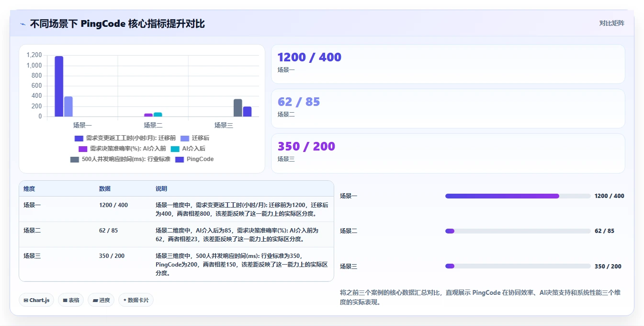The height and width of the screenshot is (326, 644).
Task: Click the 场景二 label beside progress bar
Action: pyautogui.click(x=349, y=231)
